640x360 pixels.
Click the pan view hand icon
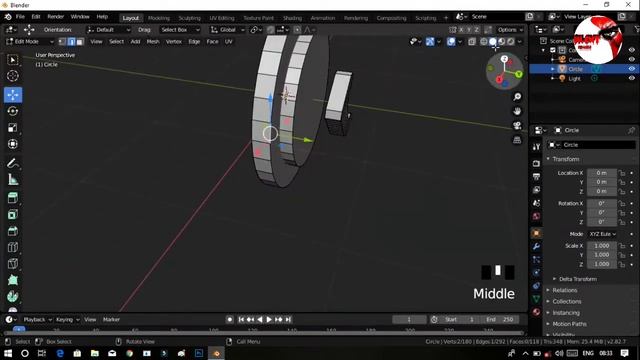pyautogui.click(x=517, y=111)
